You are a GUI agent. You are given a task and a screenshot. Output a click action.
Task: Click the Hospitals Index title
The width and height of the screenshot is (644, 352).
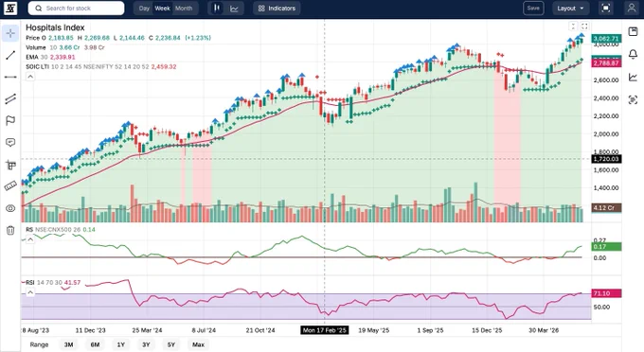pyautogui.click(x=55, y=27)
